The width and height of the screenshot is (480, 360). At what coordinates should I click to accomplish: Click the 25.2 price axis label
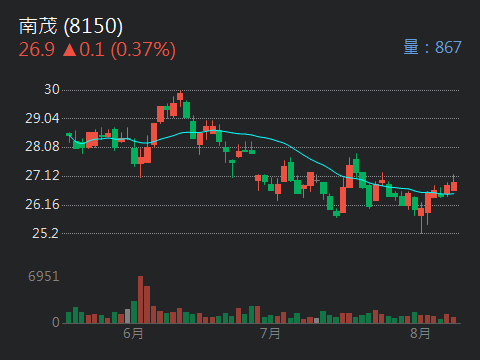[45, 233]
